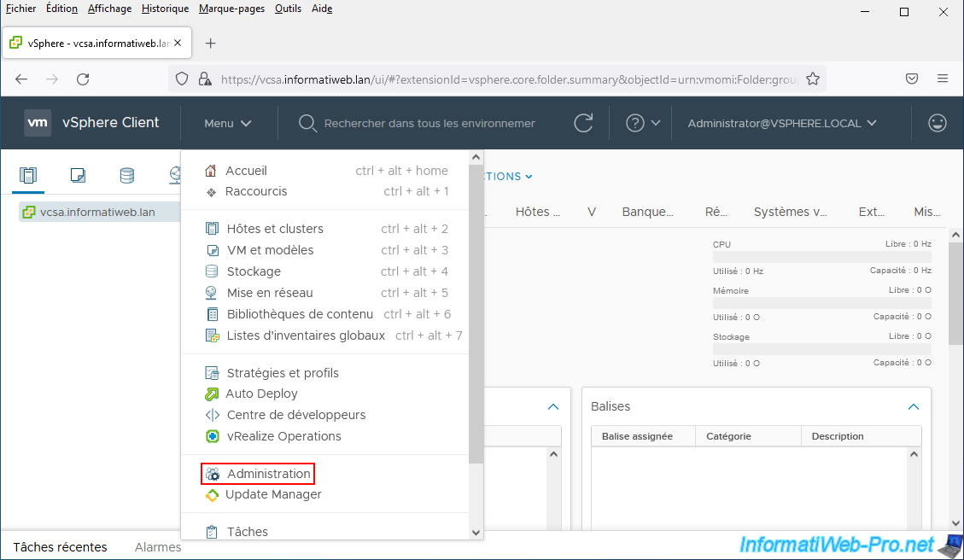Open Listes d'inventaires globaux

pos(306,335)
